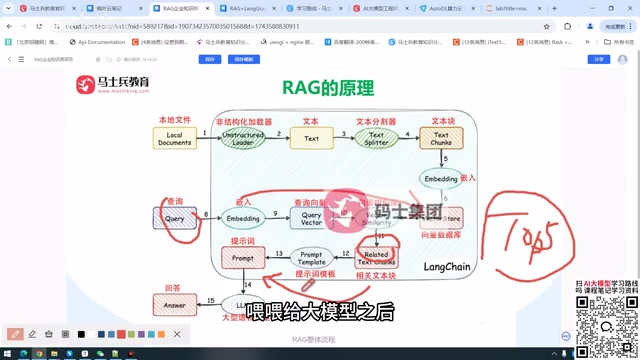The width and height of the screenshot is (640, 360).
Task: Open the 所有书签 folder
Action: coord(619,42)
